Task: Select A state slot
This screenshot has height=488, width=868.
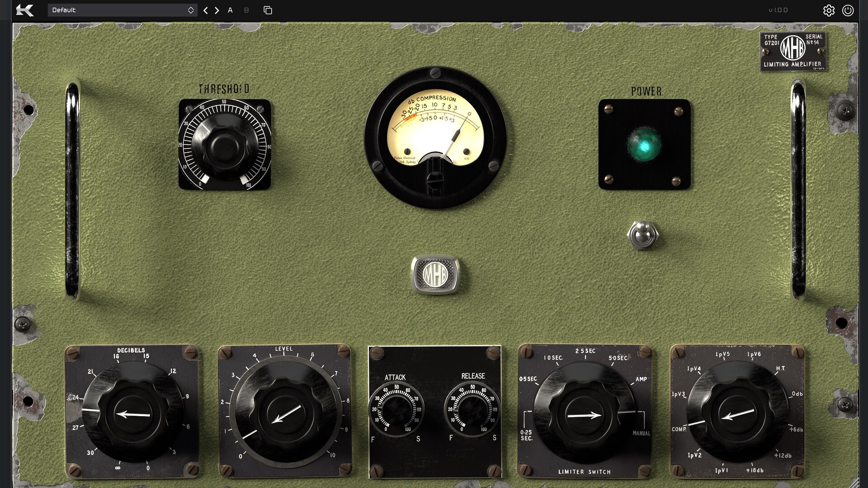Action: 230,10
